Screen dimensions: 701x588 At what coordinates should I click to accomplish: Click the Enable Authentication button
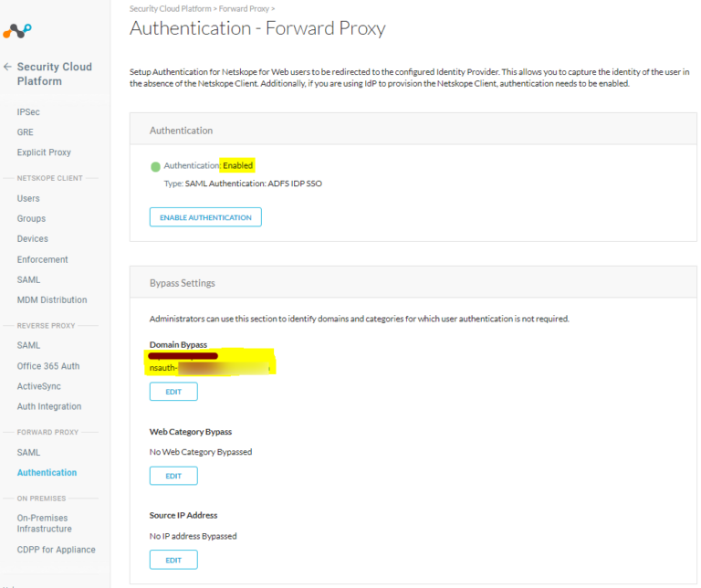pos(205,217)
